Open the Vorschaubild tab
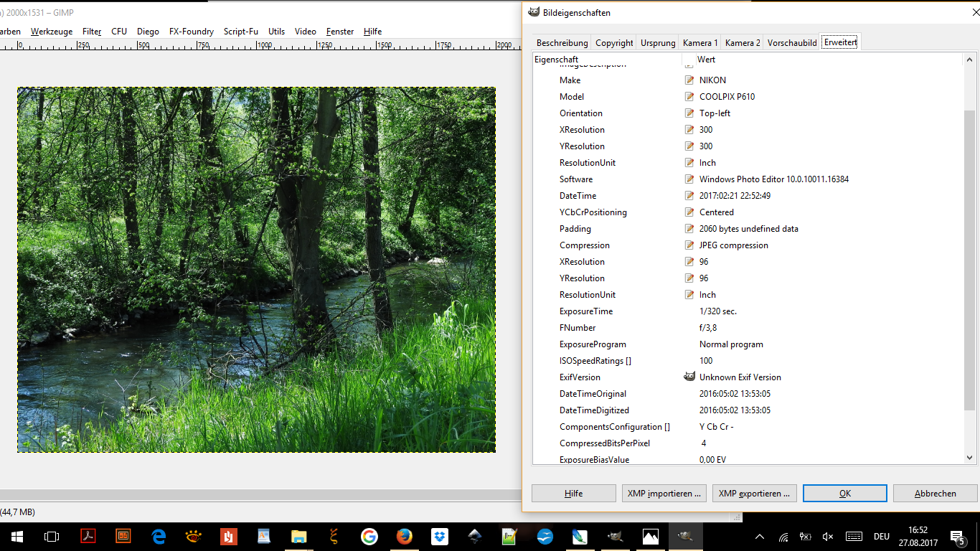The width and height of the screenshot is (980, 551). click(x=792, y=43)
